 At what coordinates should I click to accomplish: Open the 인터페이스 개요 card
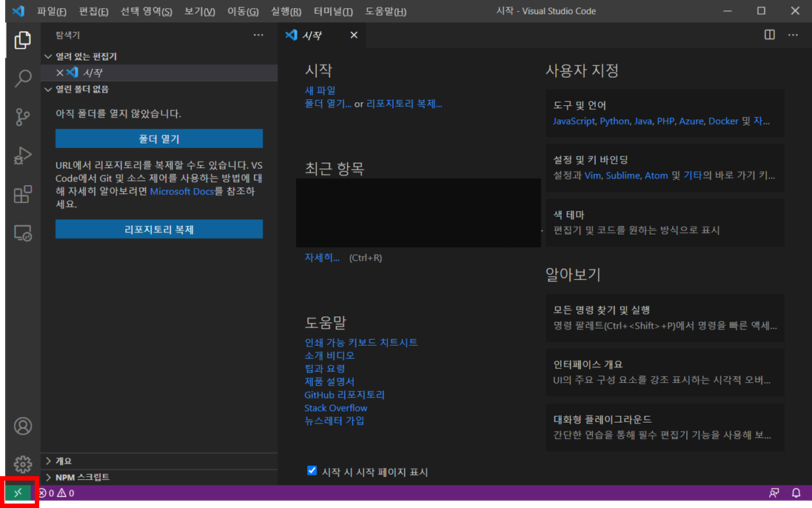(x=665, y=372)
